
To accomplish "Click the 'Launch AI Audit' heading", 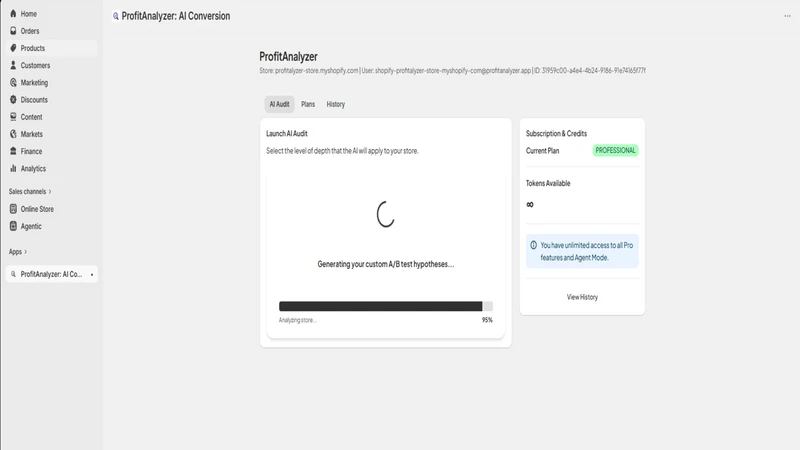I will (287, 134).
